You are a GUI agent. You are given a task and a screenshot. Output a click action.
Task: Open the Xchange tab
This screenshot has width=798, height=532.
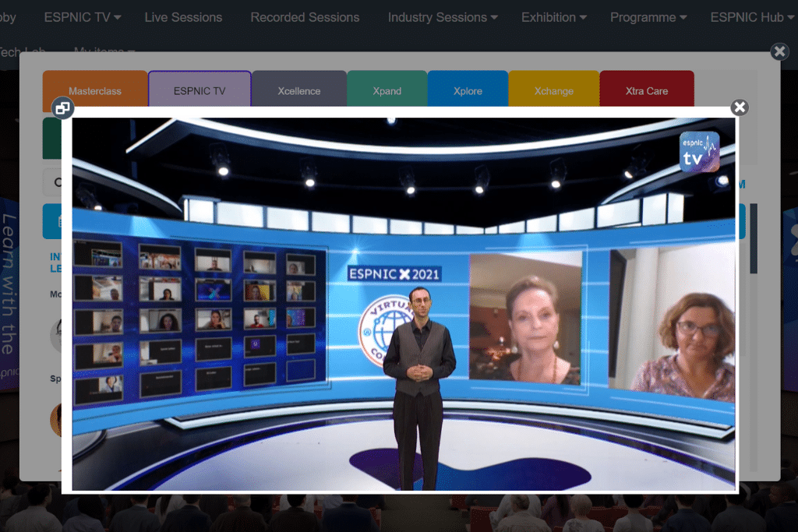point(554,89)
